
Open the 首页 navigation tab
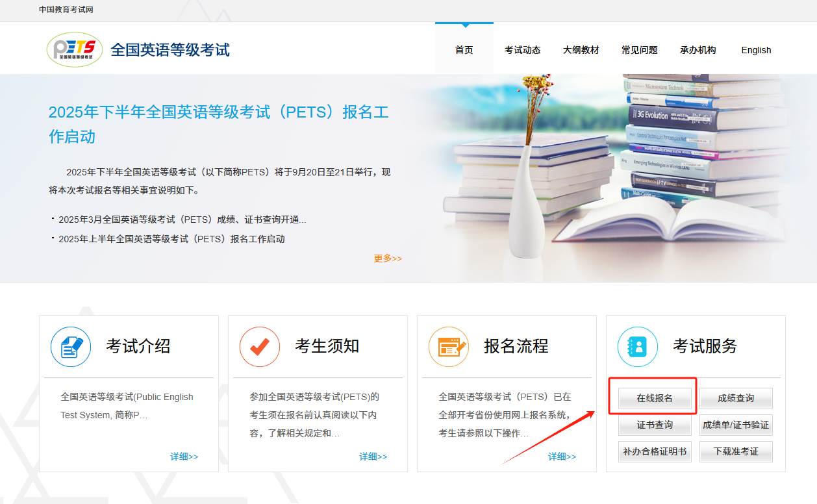(464, 50)
